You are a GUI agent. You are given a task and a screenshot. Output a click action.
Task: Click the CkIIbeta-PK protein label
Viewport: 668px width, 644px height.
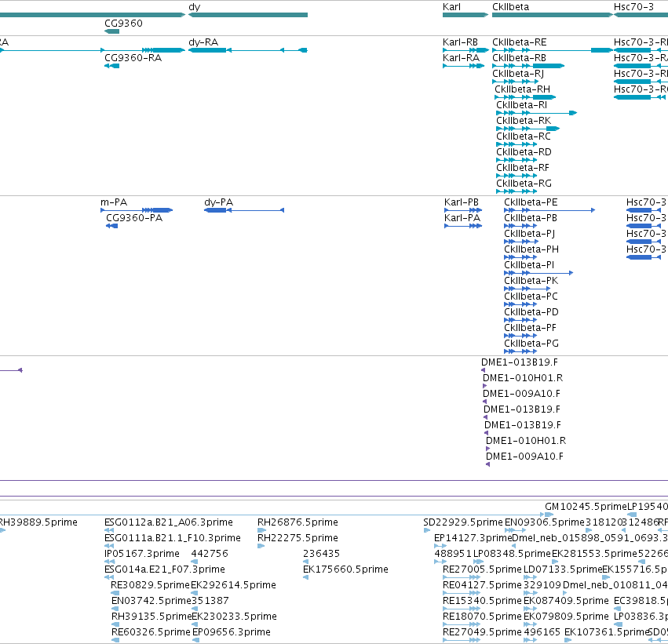click(531, 281)
